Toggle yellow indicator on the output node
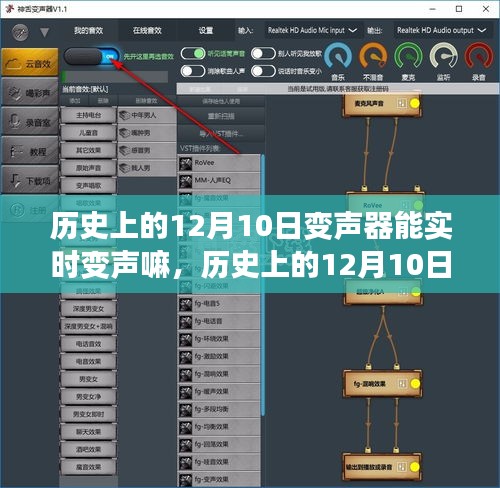500x488 pixels. pos(415,467)
